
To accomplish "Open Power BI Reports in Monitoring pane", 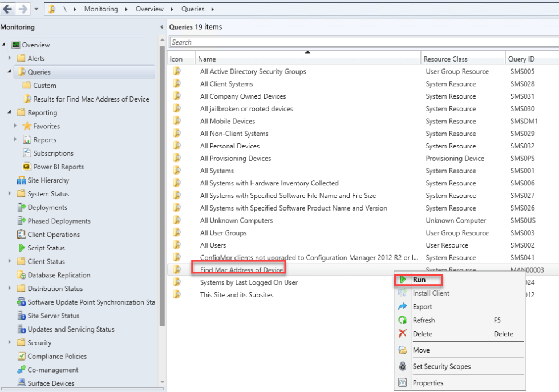I will pyautogui.click(x=56, y=166).
